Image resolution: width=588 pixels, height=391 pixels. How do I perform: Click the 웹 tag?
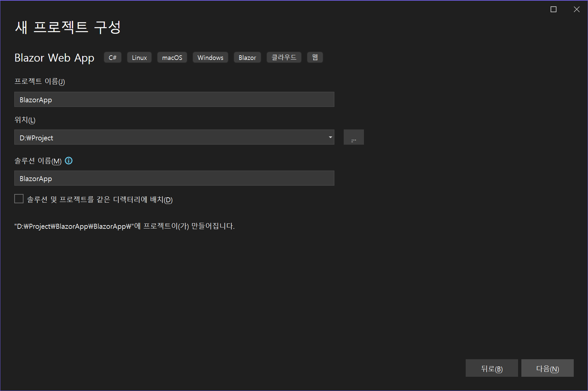click(x=315, y=57)
